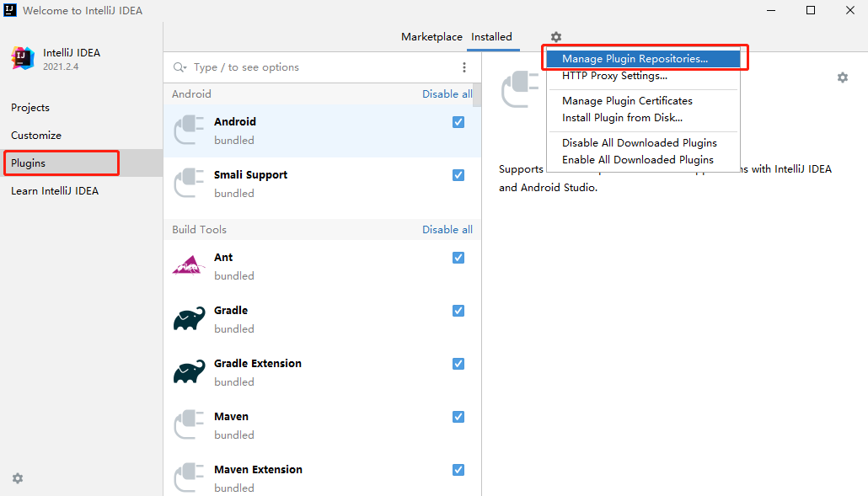Disable all Android category plugins
The width and height of the screenshot is (868, 496).
pyautogui.click(x=447, y=94)
